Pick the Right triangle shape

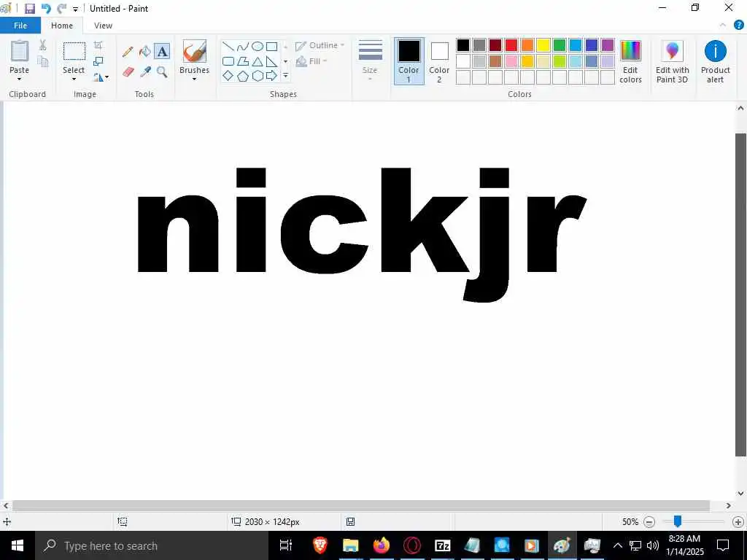271,61
